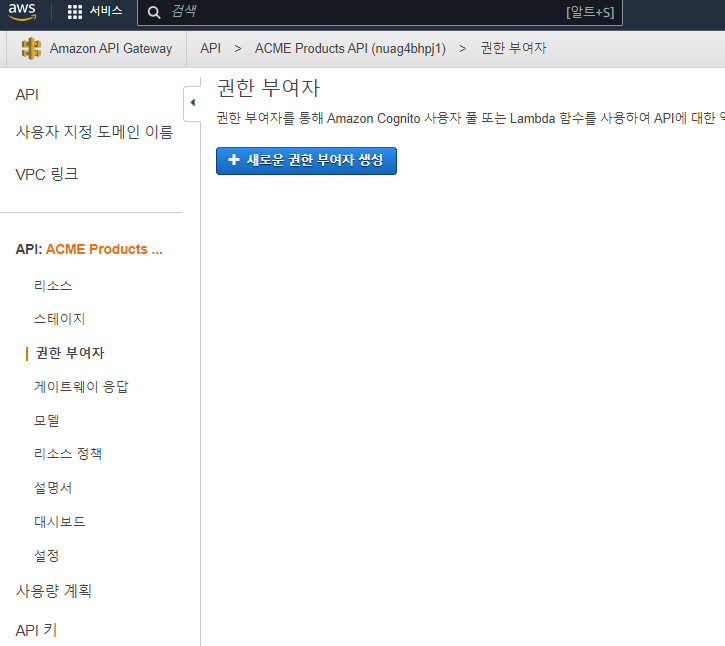Open ACME Products API (nuag4bhpj1) breadcrumb

350,49
